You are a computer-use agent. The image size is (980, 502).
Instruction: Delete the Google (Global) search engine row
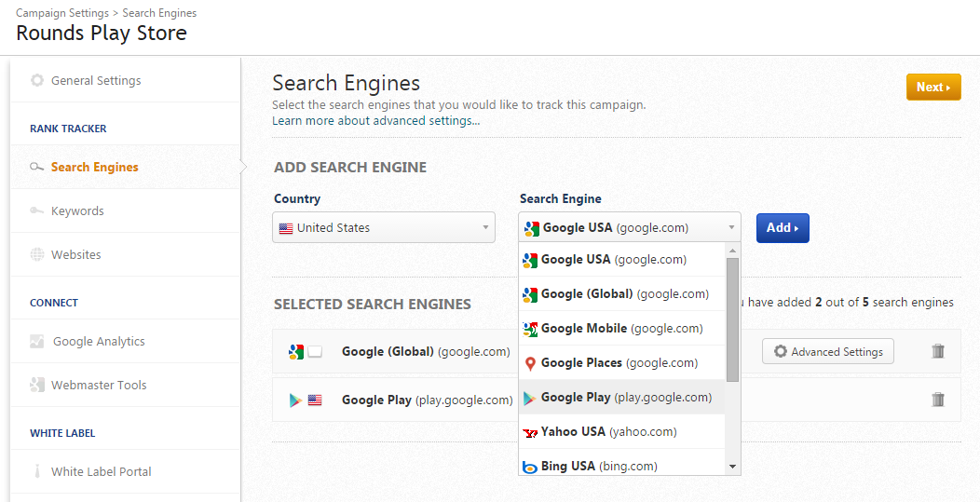tap(938, 351)
